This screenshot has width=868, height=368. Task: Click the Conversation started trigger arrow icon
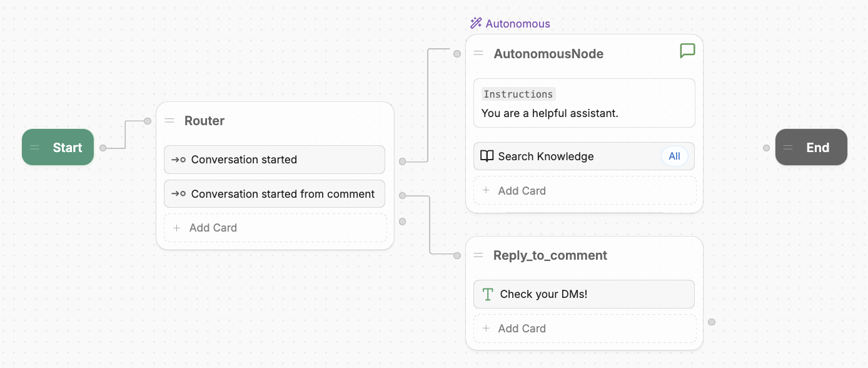click(178, 160)
